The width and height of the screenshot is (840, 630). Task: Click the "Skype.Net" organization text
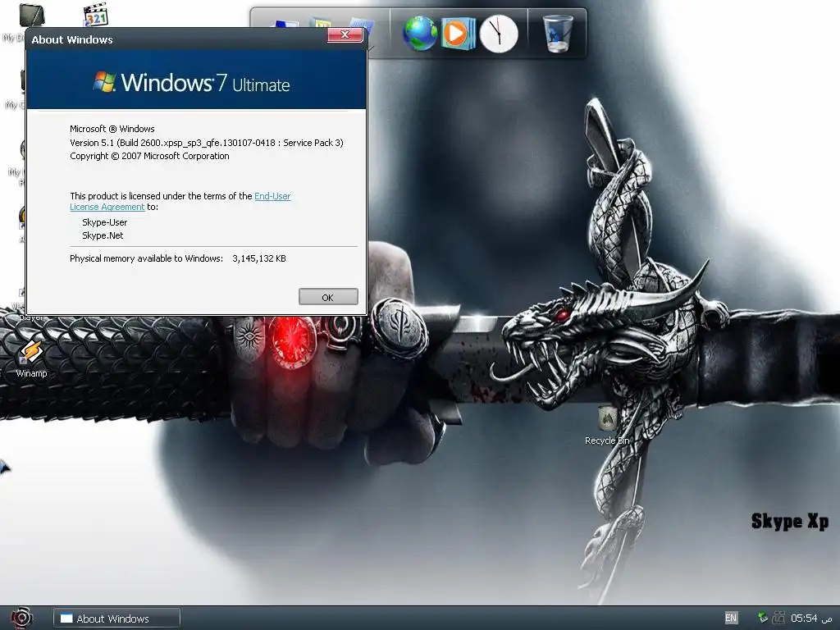[x=103, y=235]
